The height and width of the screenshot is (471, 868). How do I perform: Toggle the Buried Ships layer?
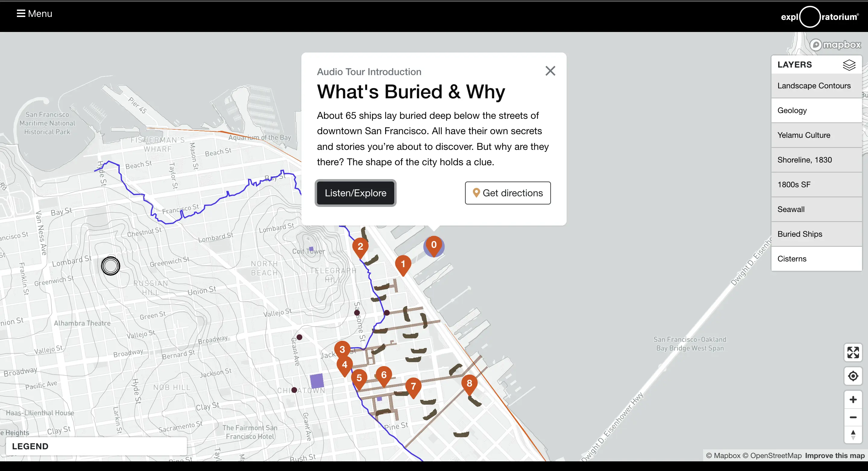pos(816,234)
